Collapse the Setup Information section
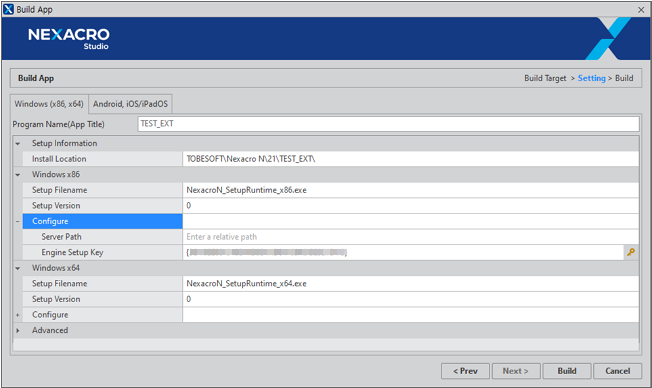652x388 pixels. pos(17,143)
